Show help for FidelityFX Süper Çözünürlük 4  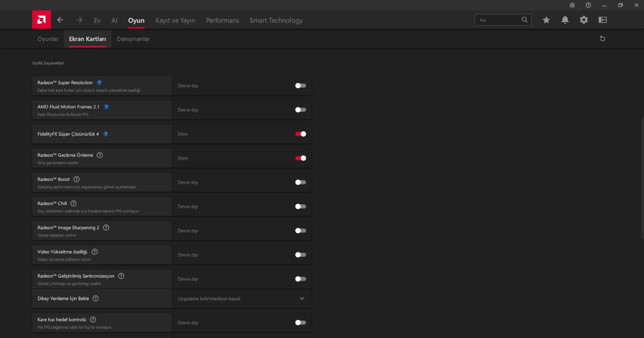coord(105,134)
